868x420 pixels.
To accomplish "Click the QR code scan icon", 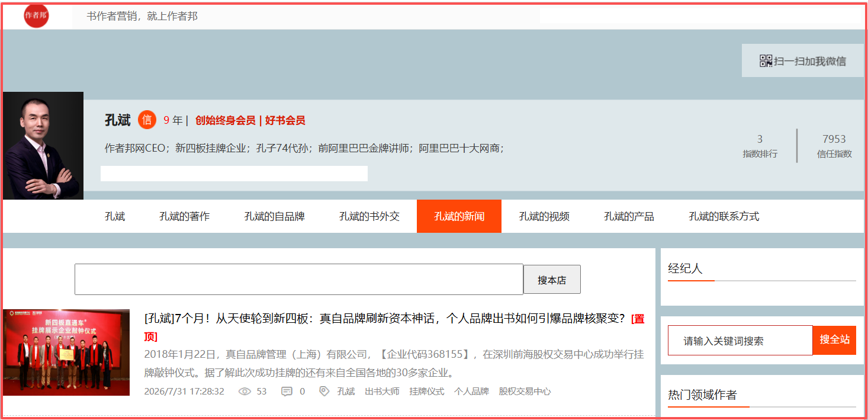I will tap(766, 60).
